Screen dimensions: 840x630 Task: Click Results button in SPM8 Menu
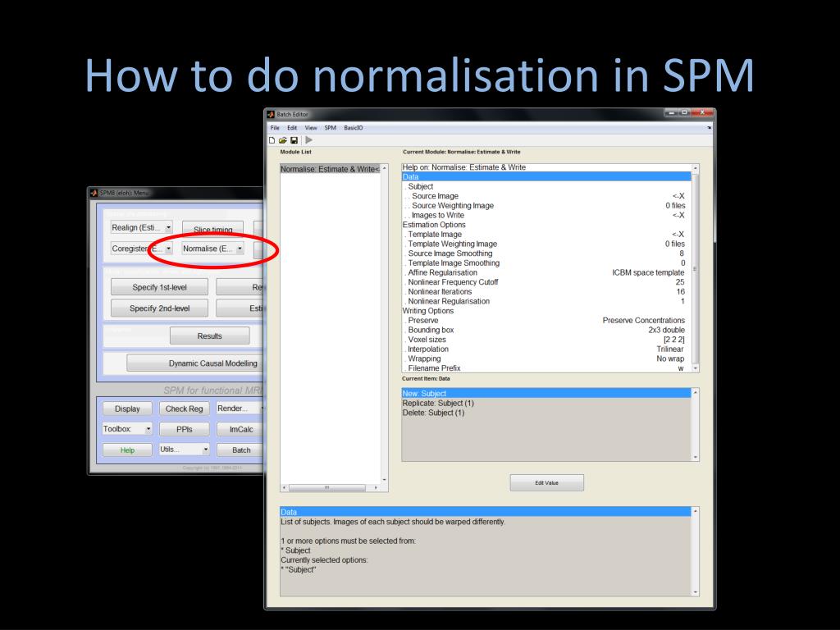click(209, 336)
